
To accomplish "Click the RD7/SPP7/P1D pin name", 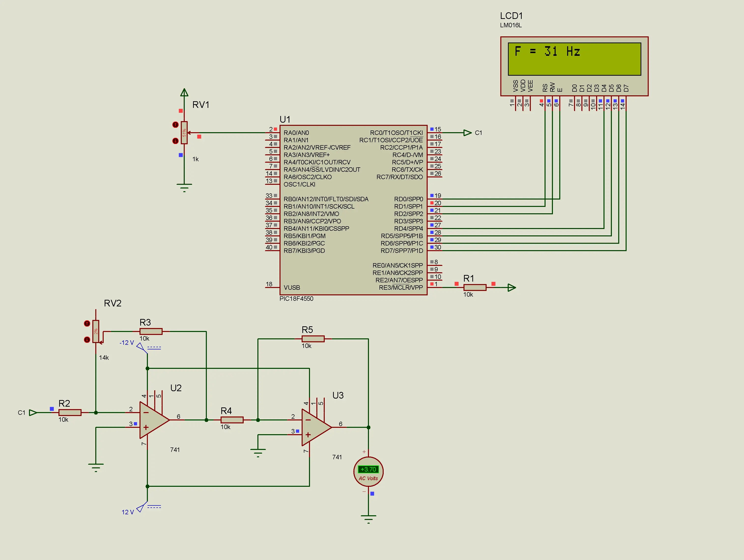I will [x=402, y=251].
